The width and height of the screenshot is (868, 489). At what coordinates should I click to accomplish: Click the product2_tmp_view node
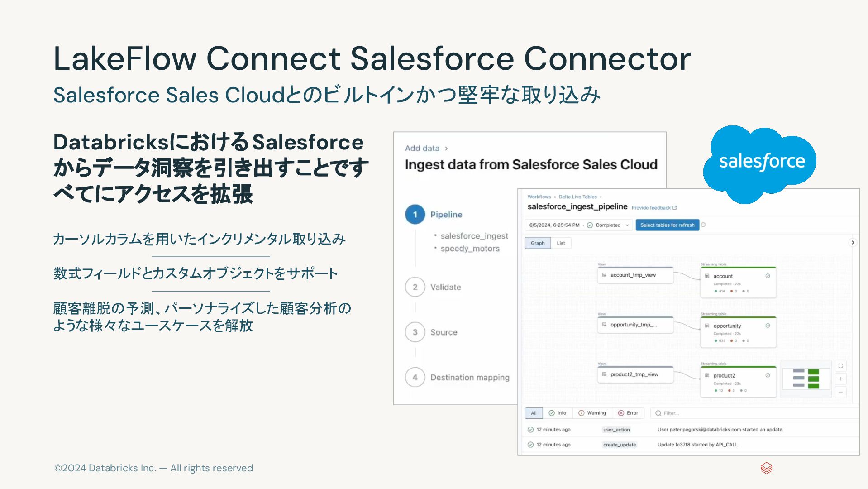coord(635,375)
